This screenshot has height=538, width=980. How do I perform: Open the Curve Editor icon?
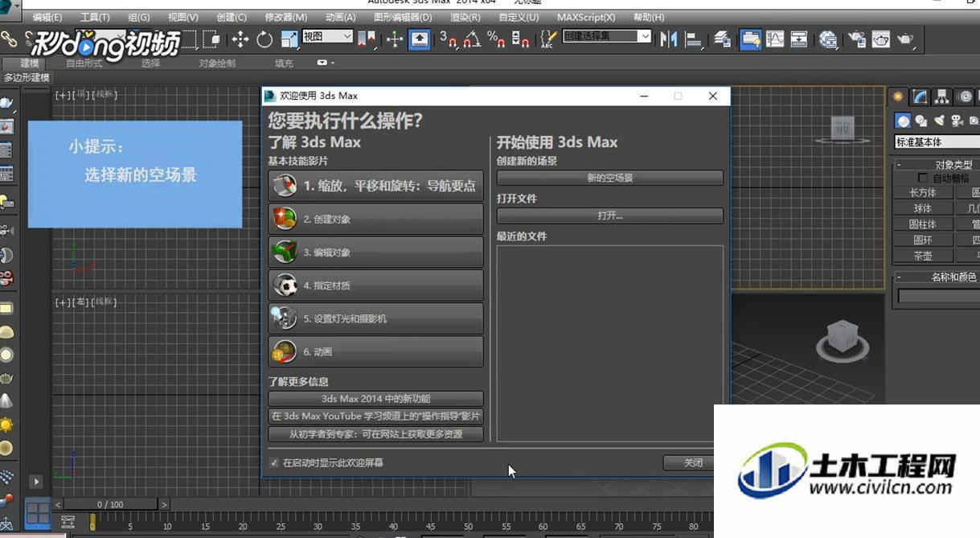(x=775, y=39)
